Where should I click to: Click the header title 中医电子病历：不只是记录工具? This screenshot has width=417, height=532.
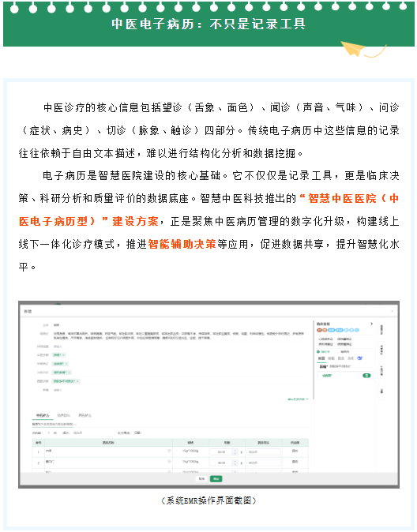point(208,24)
